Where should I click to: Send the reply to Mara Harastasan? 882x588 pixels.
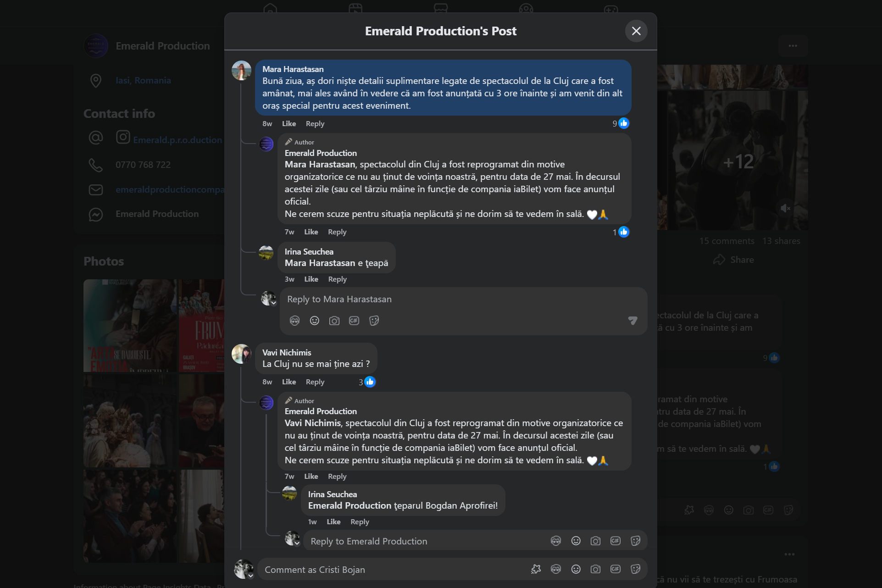(632, 321)
